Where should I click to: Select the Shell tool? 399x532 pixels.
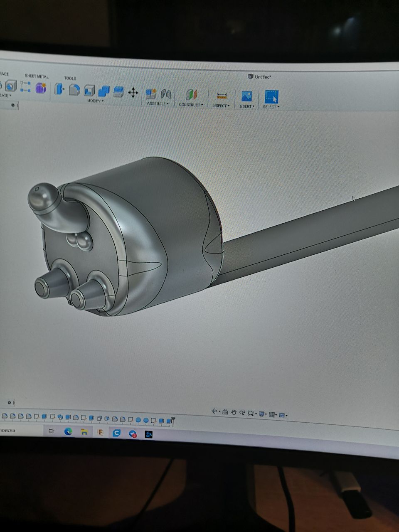89,90
